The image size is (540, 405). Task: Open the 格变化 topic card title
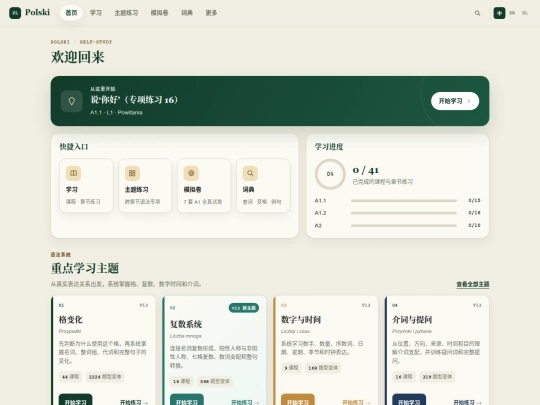click(x=71, y=320)
